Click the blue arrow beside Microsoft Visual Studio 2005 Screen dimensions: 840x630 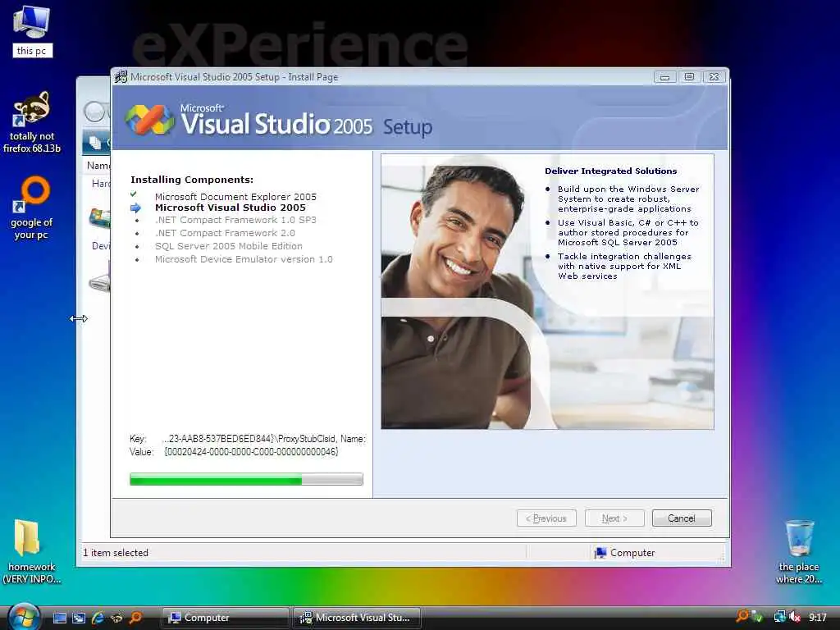(x=135, y=208)
